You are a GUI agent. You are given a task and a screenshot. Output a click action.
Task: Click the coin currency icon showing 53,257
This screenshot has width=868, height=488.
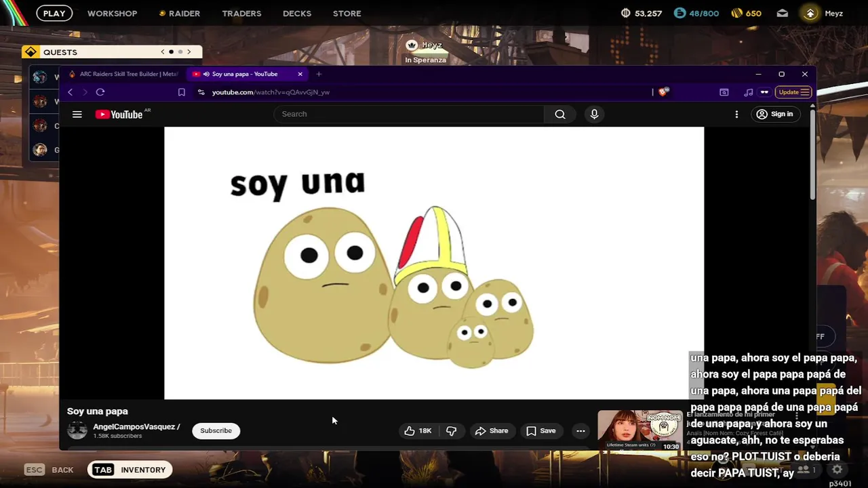coord(625,13)
